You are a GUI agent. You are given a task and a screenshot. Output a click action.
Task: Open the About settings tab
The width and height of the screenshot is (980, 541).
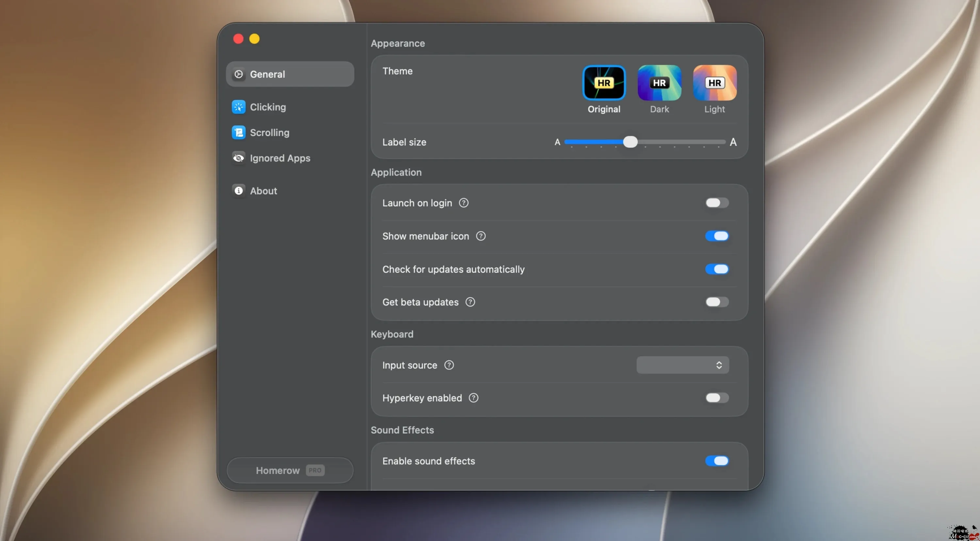tap(290, 190)
